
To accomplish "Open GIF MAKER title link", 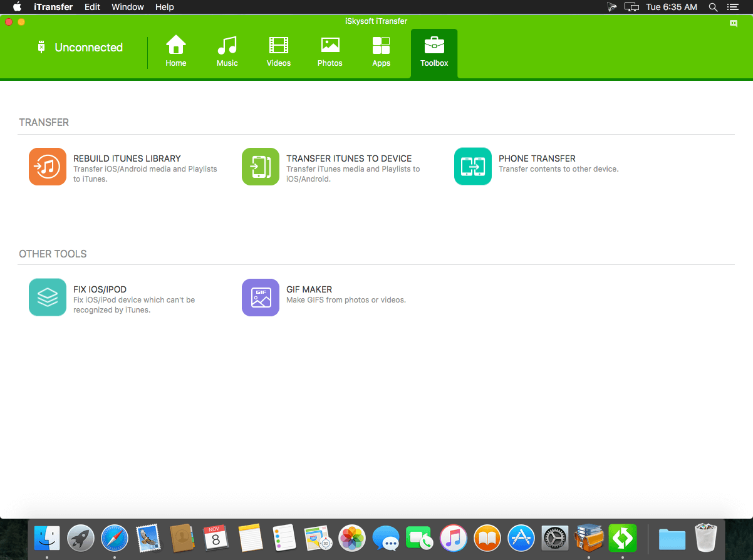I will tap(309, 289).
